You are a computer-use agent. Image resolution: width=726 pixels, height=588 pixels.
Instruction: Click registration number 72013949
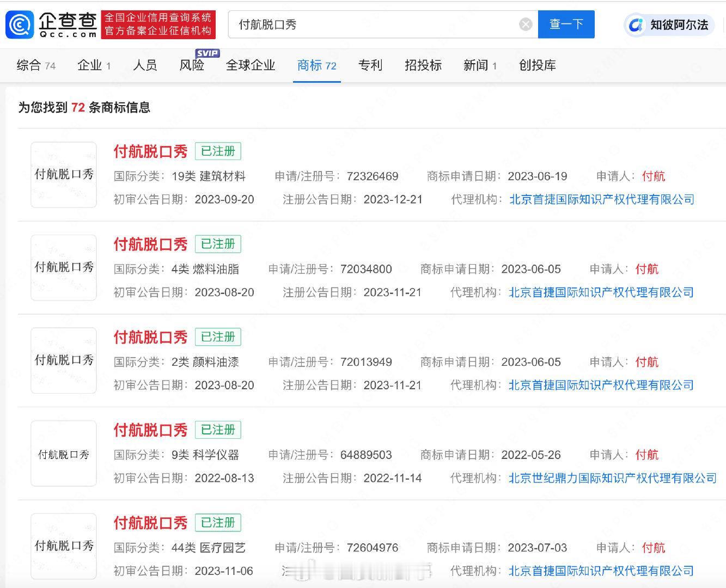coord(366,362)
